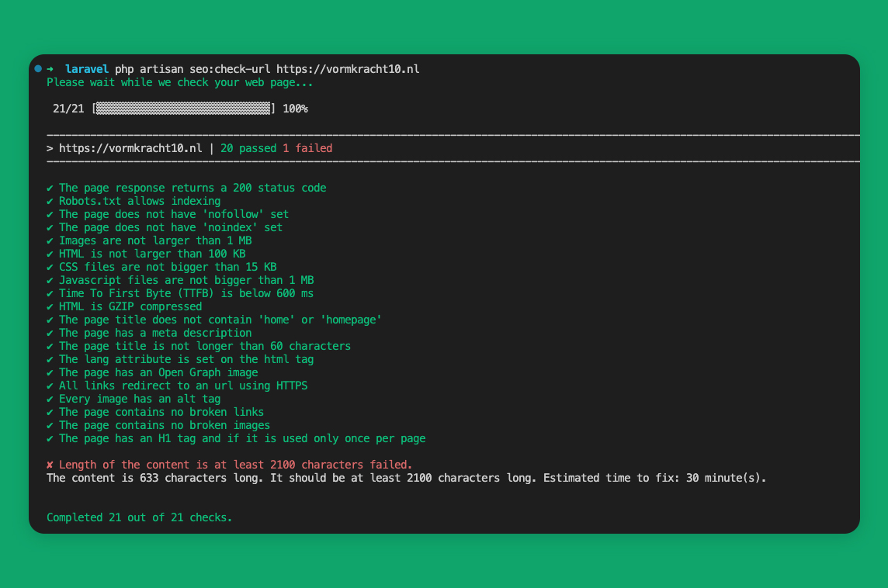Click the completed progress bar
This screenshot has width=888, height=588.
[183, 109]
